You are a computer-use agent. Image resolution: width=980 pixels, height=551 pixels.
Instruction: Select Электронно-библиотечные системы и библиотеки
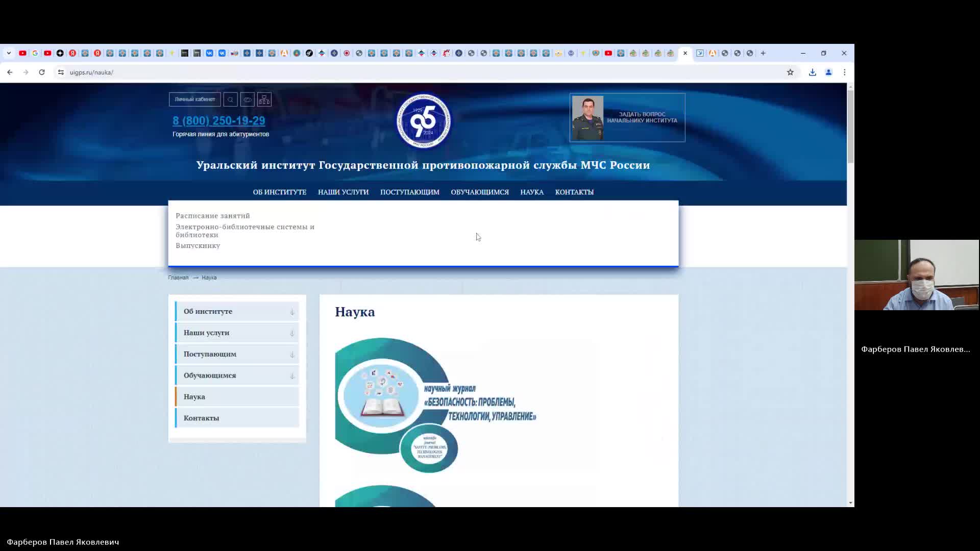[x=245, y=231]
